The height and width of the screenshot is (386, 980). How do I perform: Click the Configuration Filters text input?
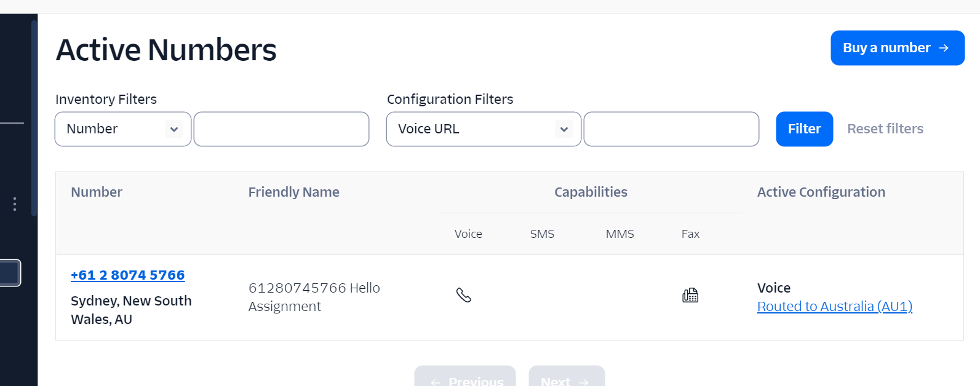pos(671,129)
